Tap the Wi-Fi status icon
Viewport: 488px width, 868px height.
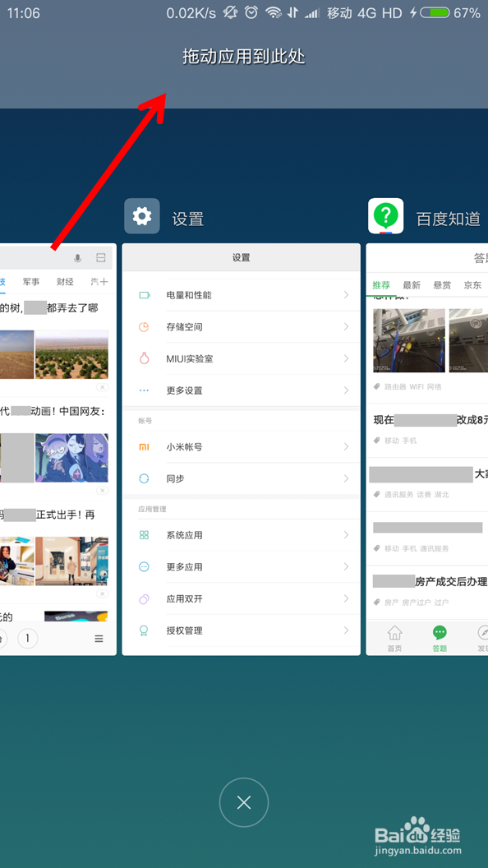click(273, 12)
